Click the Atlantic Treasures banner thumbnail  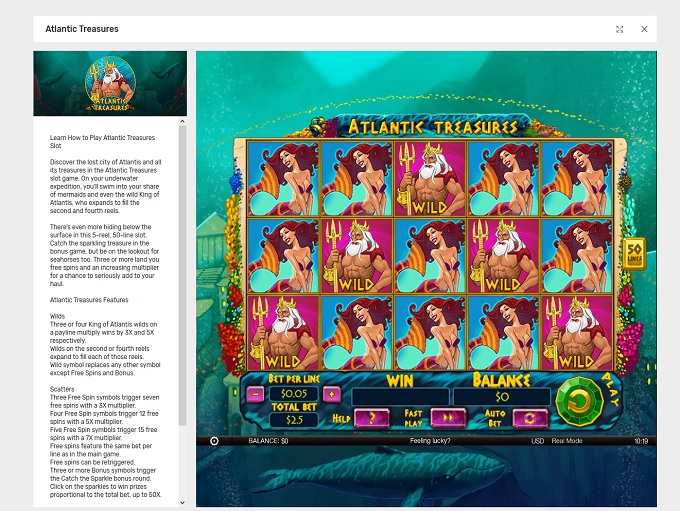110,84
